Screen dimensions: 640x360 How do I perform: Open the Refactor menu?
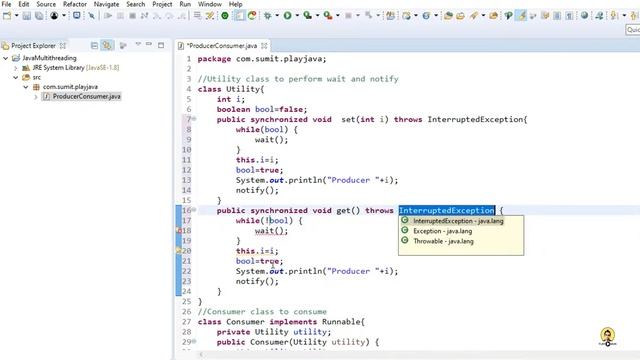click(x=75, y=4)
